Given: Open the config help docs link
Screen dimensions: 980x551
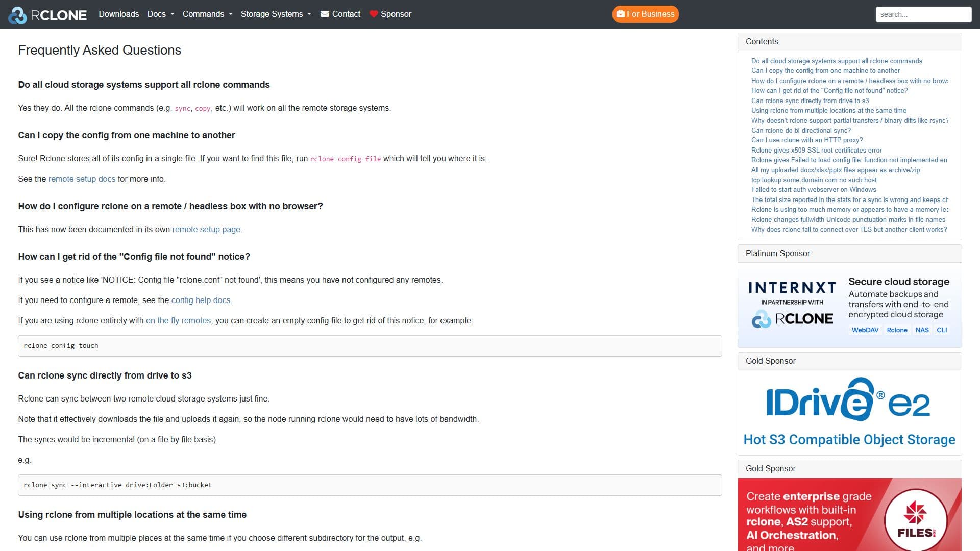Looking at the screenshot, I should pos(201,300).
